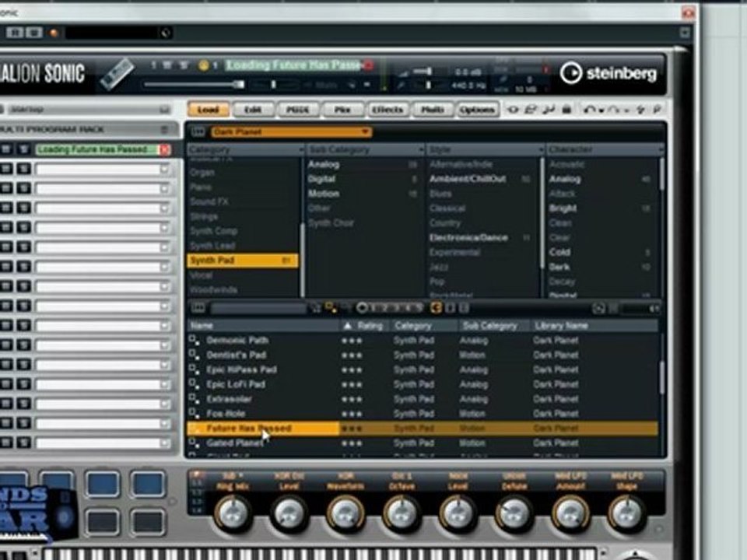Click the undo arrow icon

click(x=590, y=110)
